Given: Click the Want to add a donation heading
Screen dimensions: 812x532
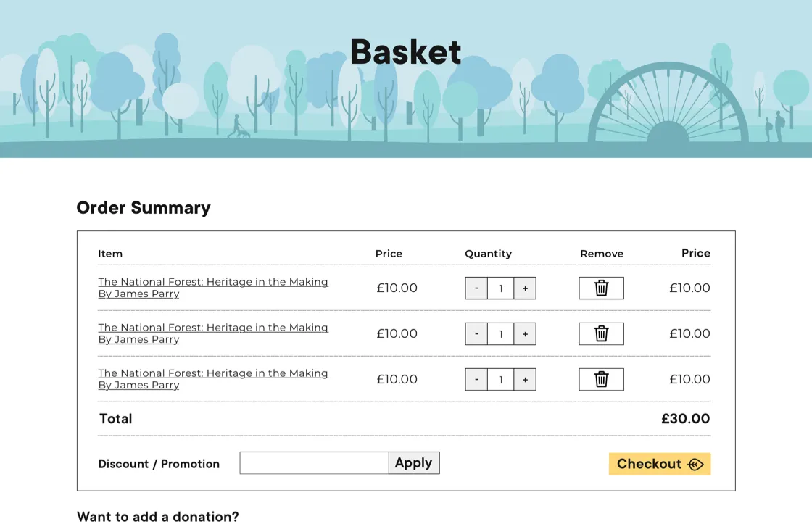Looking at the screenshot, I should (x=157, y=516).
